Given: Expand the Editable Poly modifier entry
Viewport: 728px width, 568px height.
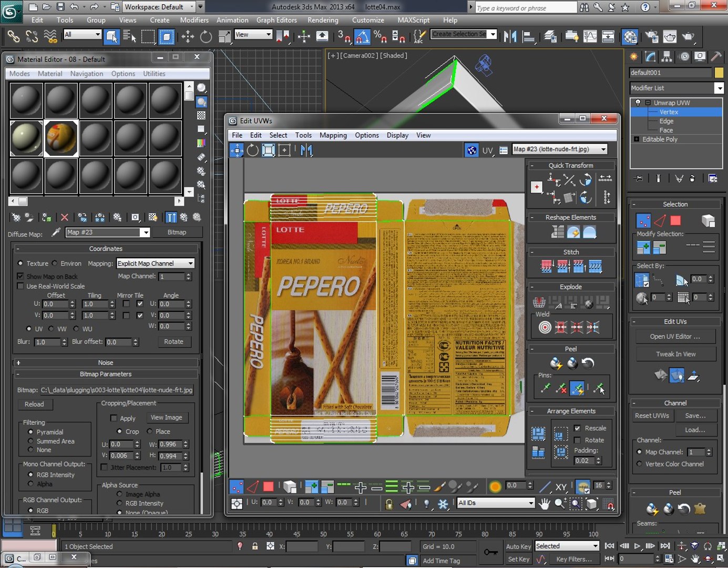Looking at the screenshot, I should click(x=637, y=139).
